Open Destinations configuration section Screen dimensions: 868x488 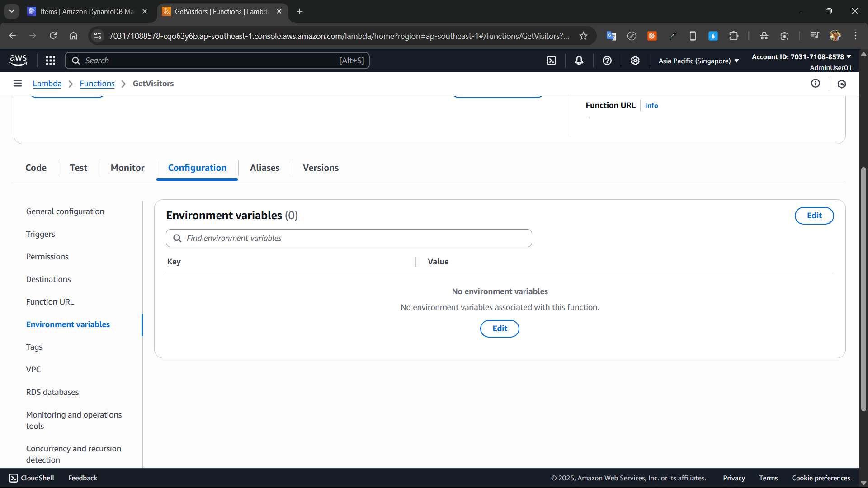pyautogui.click(x=48, y=279)
